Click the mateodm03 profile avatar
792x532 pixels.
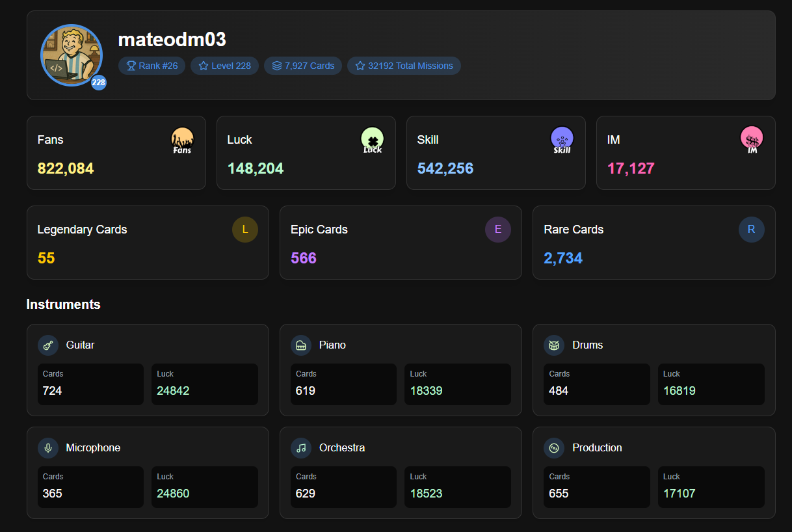[x=72, y=55]
